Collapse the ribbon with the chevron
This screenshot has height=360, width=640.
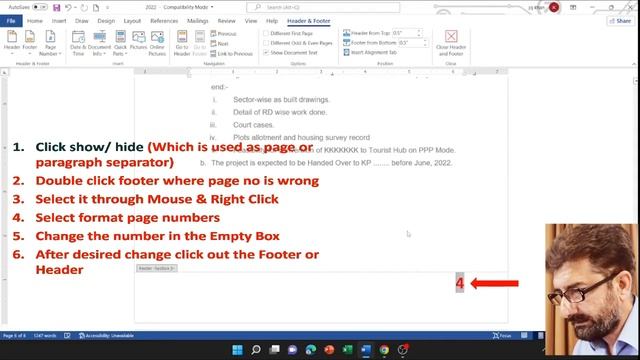(x=634, y=64)
